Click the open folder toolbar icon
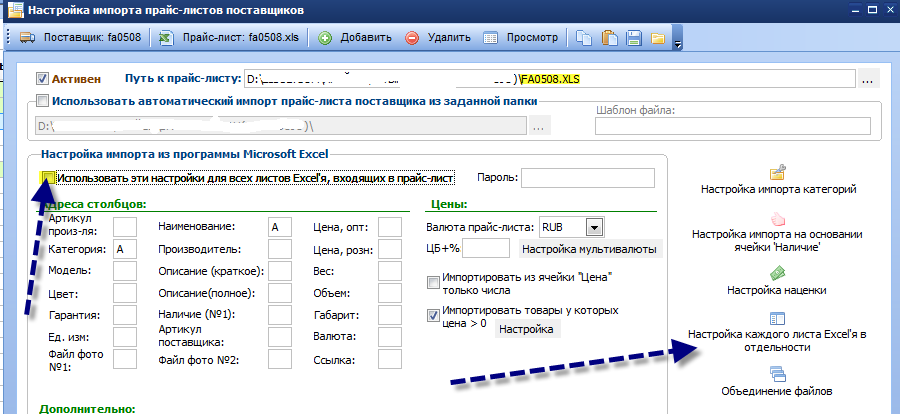 click(x=658, y=38)
